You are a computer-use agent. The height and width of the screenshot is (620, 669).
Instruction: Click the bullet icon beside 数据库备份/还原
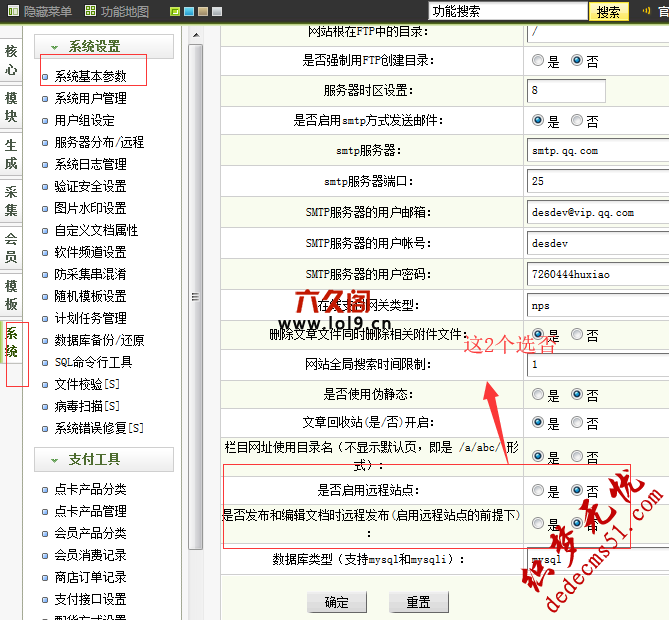click(x=45, y=341)
